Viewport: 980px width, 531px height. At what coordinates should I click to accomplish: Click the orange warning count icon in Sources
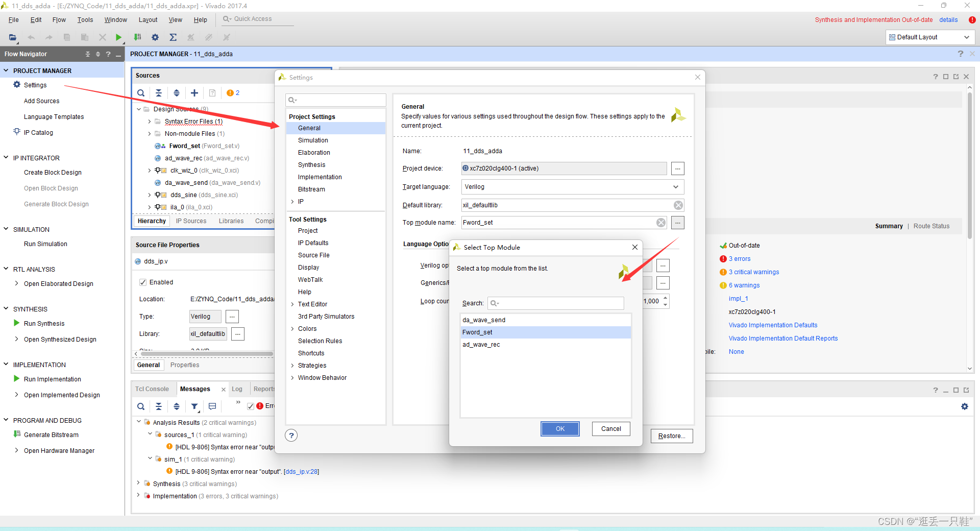point(230,93)
